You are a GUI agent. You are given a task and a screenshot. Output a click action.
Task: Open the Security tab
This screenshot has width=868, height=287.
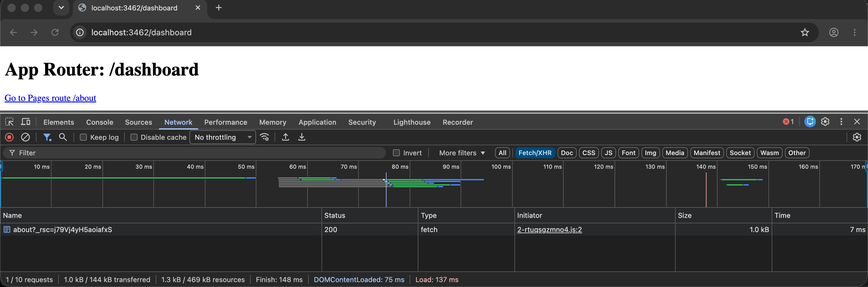click(x=362, y=122)
